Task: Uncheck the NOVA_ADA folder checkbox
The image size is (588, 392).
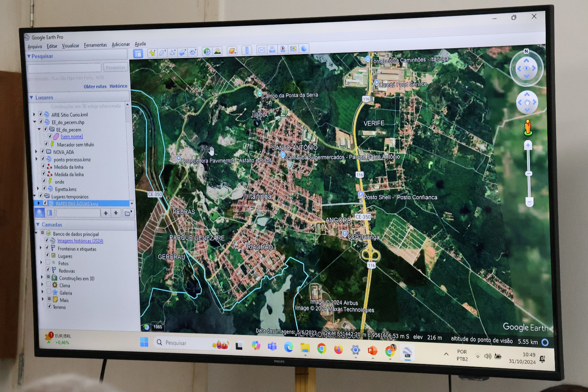Action: coord(42,151)
